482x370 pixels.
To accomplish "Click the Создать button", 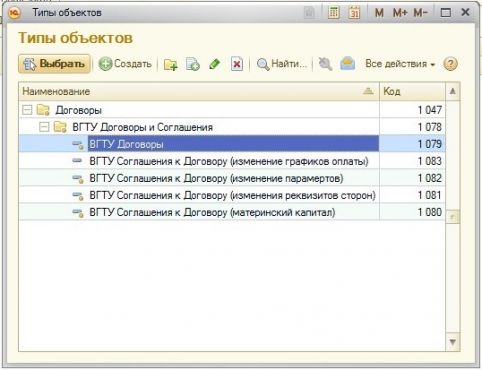I will pyautogui.click(x=125, y=64).
